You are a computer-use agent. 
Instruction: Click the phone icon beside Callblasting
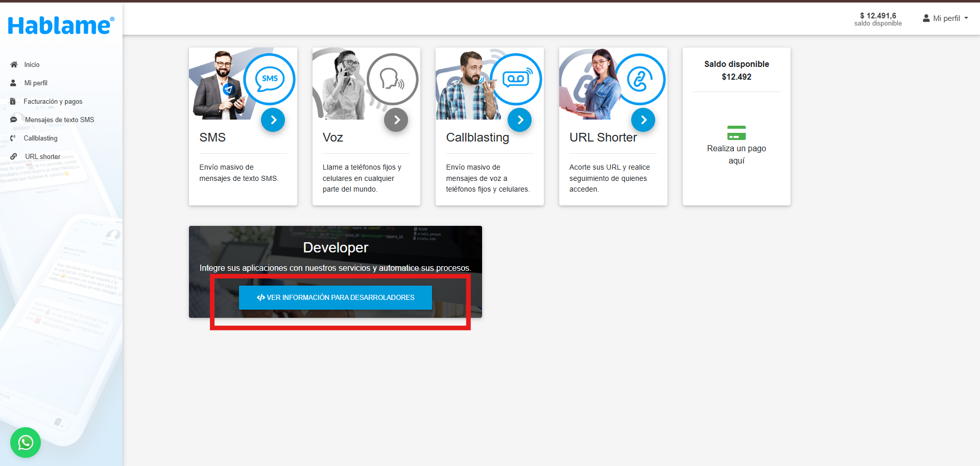13,138
